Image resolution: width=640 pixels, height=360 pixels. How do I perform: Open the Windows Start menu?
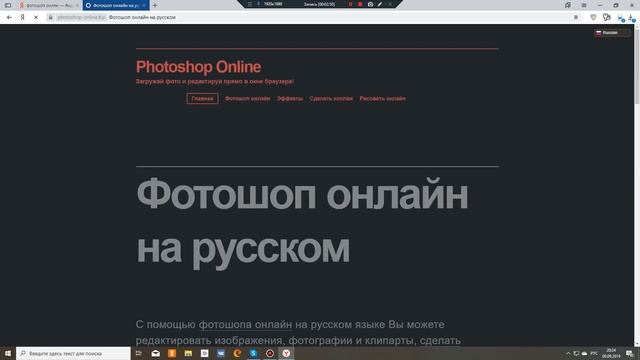pyautogui.click(x=8, y=353)
